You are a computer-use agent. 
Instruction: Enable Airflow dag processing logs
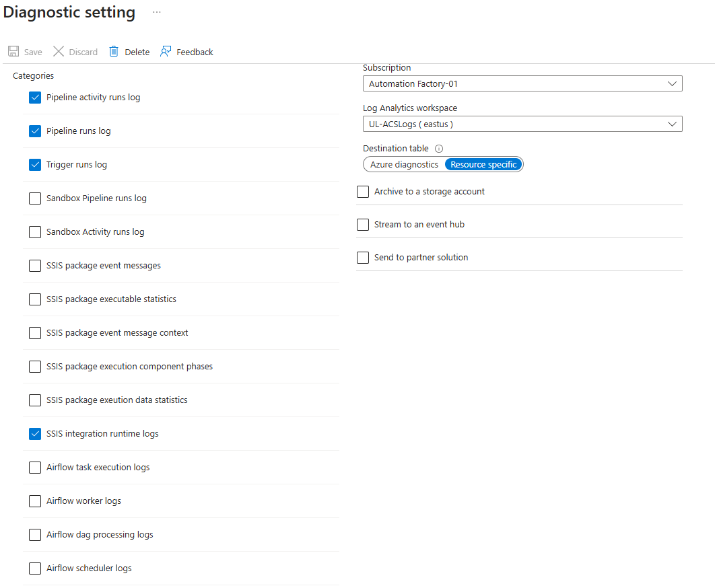pos(35,535)
